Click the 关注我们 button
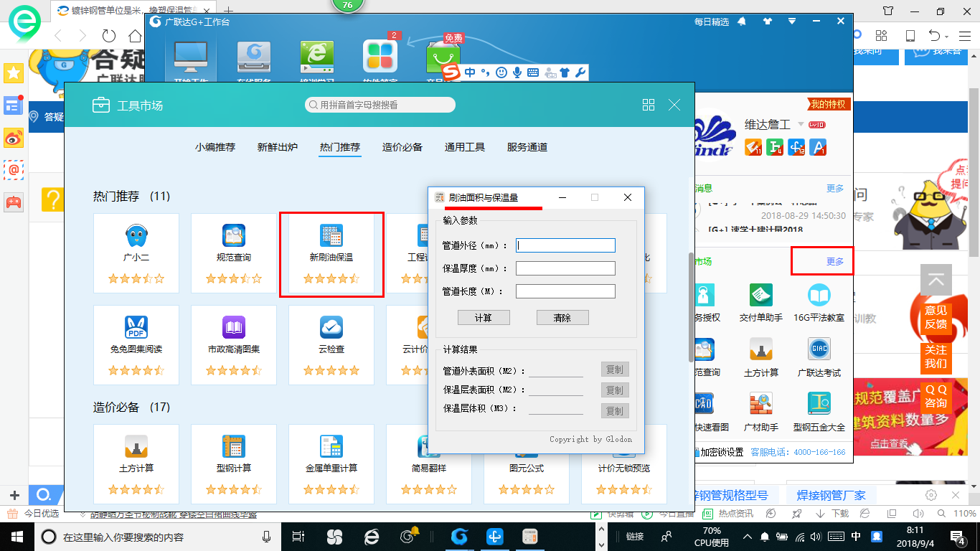The image size is (980, 551). (936, 357)
